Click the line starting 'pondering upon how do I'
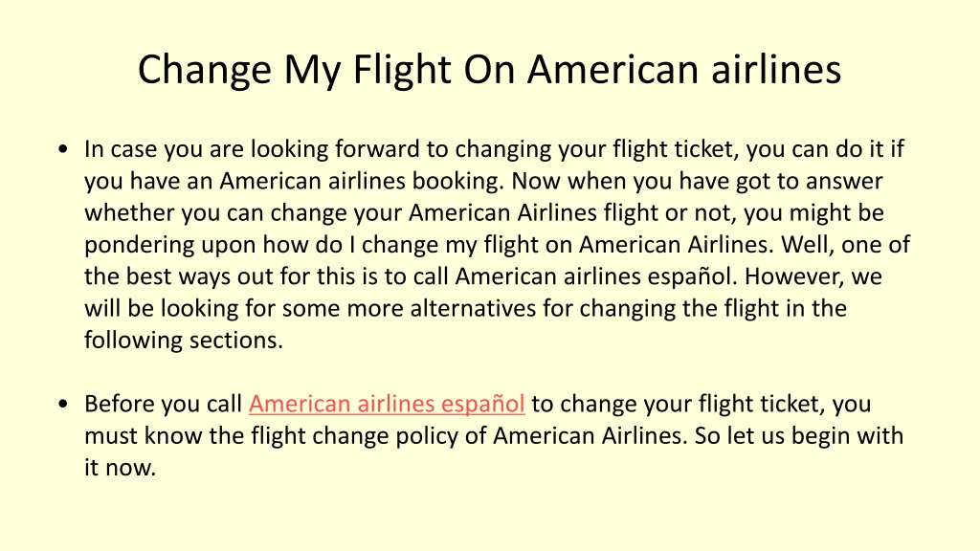The width and height of the screenshot is (980, 551). click(497, 245)
